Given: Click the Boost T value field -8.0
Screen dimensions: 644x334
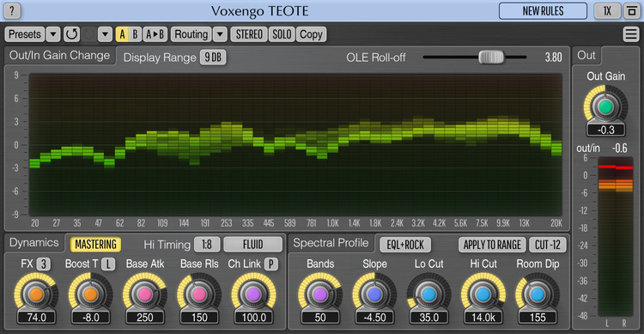Looking at the screenshot, I should point(91,317).
